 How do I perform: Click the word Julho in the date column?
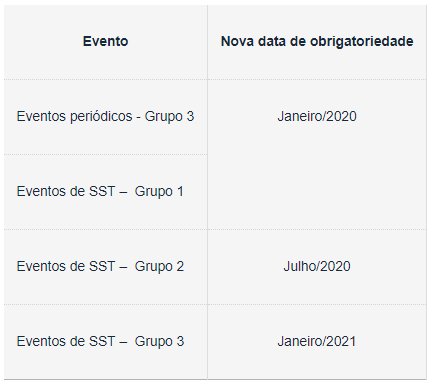pyautogui.click(x=299, y=267)
